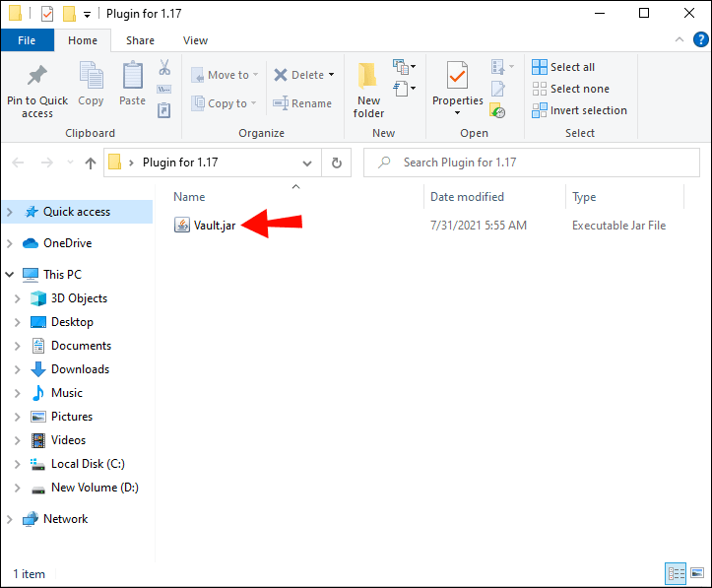The width and height of the screenshot is (712, 588).
Task: Select New Volume (D:) in navigation pane
Action: click(95, 488)
